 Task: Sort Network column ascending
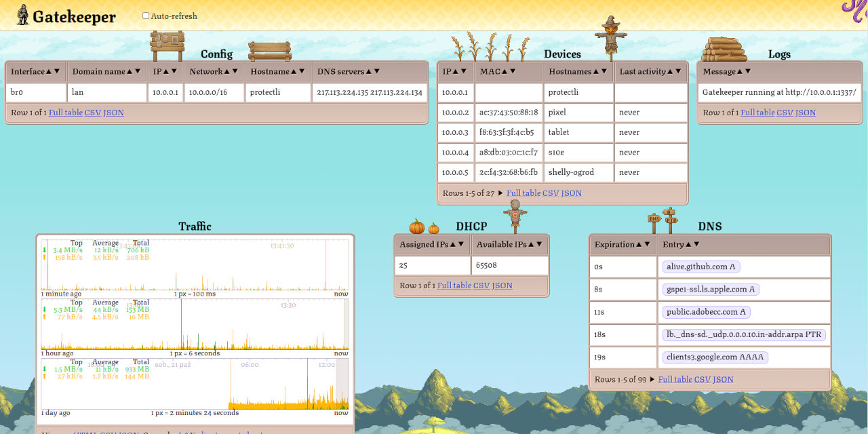click(x=227, y=71)
